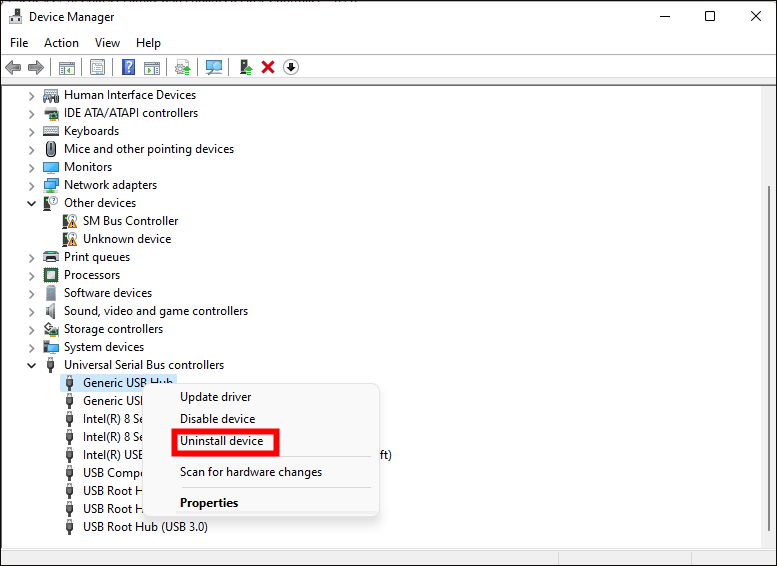Viewport: 777px width, 566px height.
Task: Select USB Root Hub (USB 3.0) entry
Action: point(145,527)
